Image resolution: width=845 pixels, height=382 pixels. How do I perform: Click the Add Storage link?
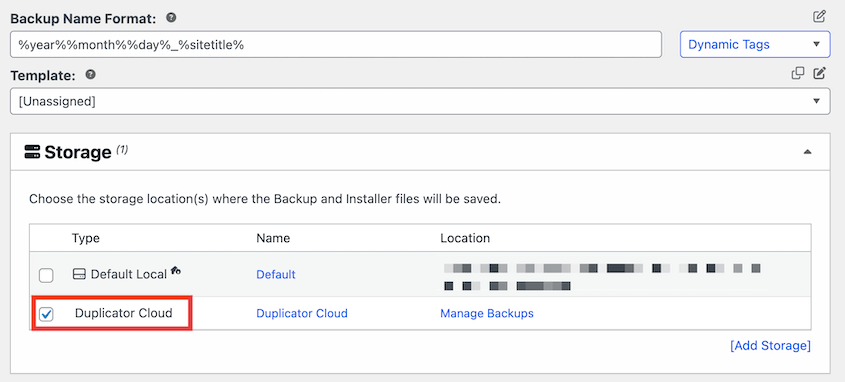click(770, 345)
